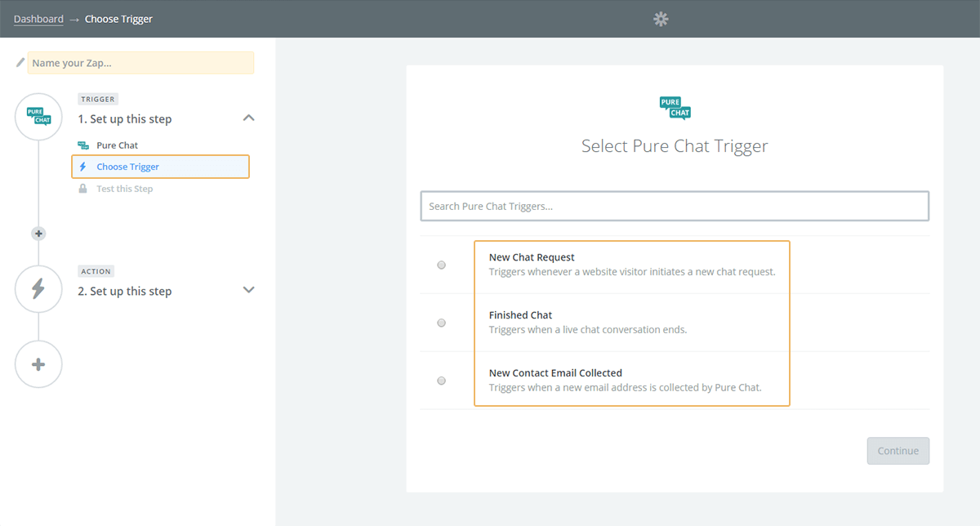Click the small plus between trigger and action

coord(38,234)
